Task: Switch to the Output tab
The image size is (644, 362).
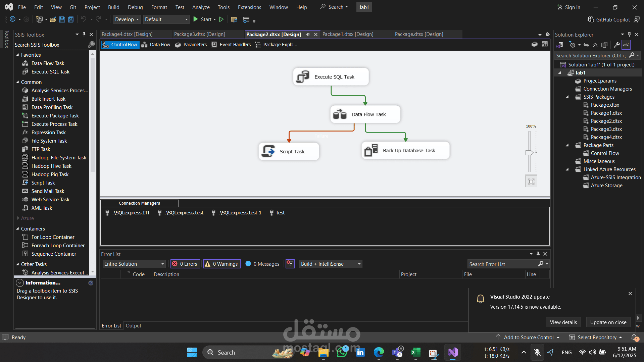Action: pyautogui.click(x=133, y=326)
